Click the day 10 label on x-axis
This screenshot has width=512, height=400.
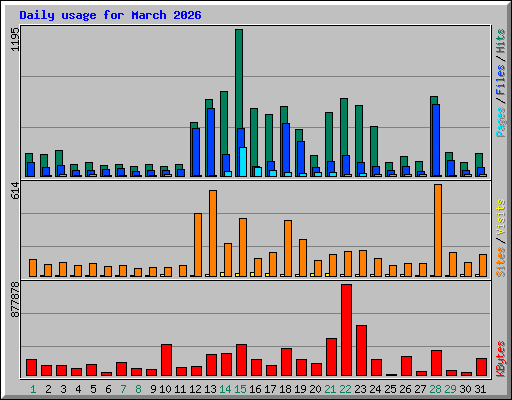pyautogui.click(x=165, y=389)
